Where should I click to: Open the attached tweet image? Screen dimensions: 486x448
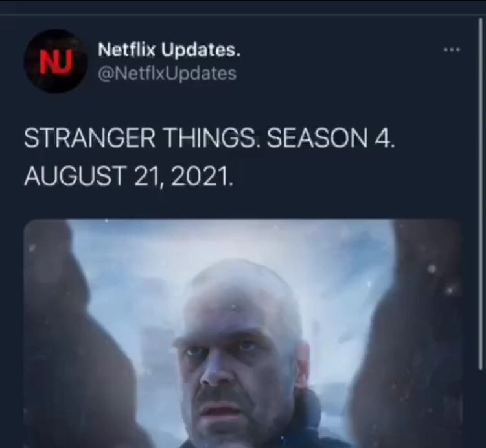tap(243, 334)
